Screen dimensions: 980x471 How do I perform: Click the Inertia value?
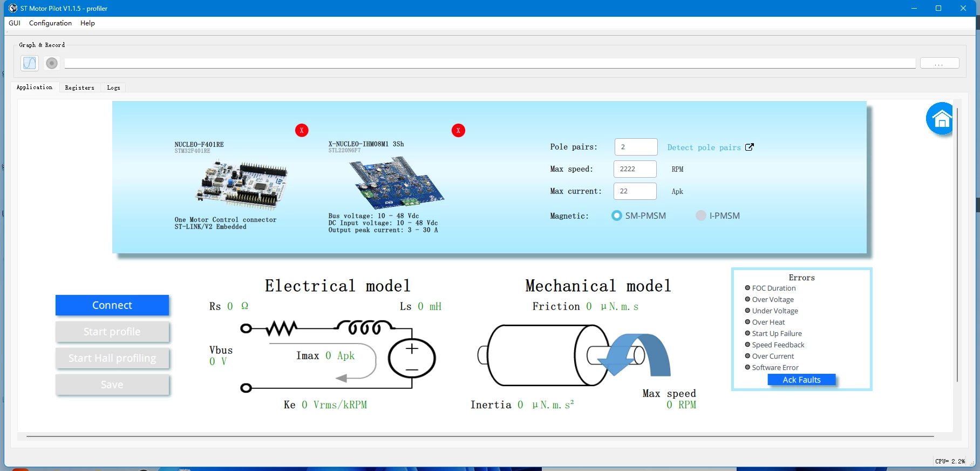520,405
